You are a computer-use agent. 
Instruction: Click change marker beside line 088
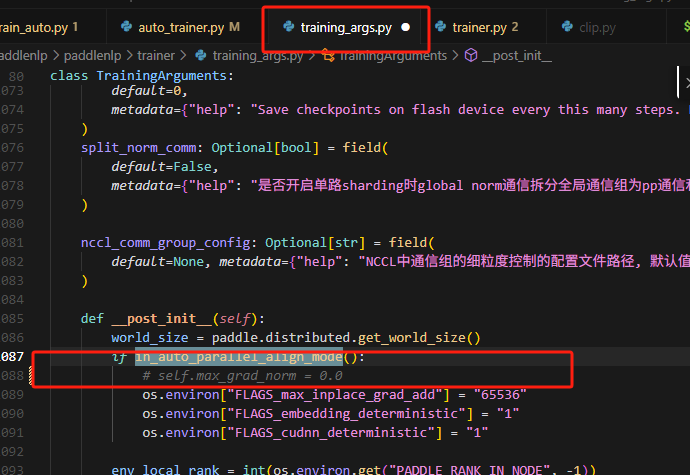pos(32,376)
